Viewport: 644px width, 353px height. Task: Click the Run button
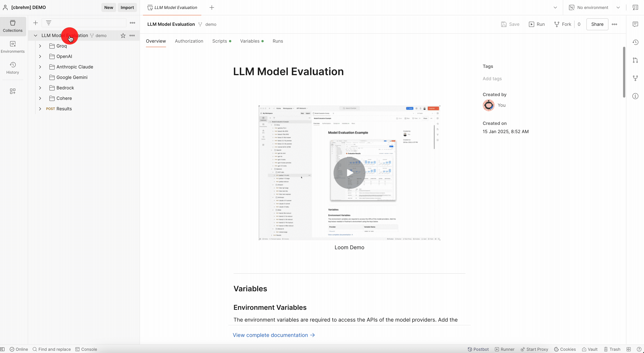click(x=537, y=24)
